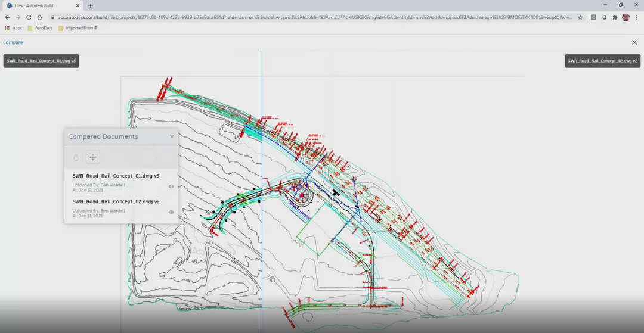Select the side-by-side slider compare mode icon
This screenshot has height=333, width=644.
[x=92, y=157]
